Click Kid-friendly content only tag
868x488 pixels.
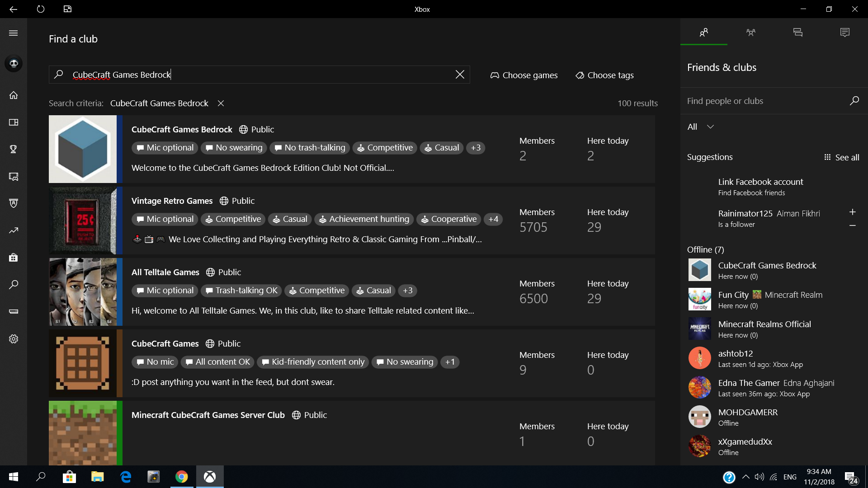313,362
